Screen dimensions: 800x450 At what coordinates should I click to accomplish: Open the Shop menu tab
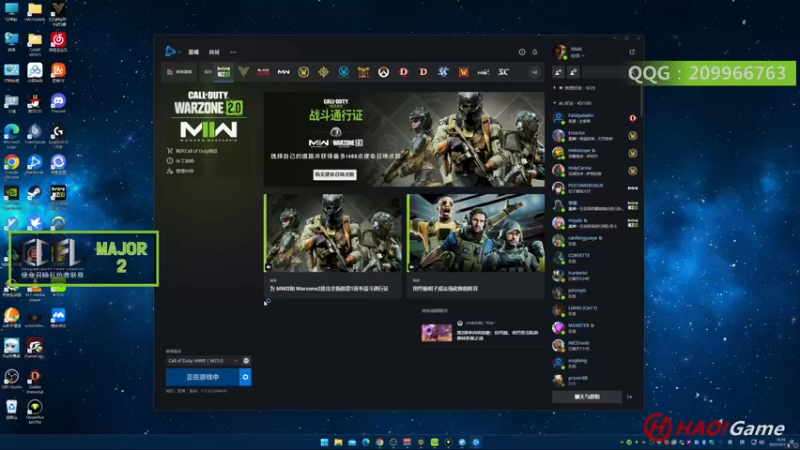coord(214,52)
